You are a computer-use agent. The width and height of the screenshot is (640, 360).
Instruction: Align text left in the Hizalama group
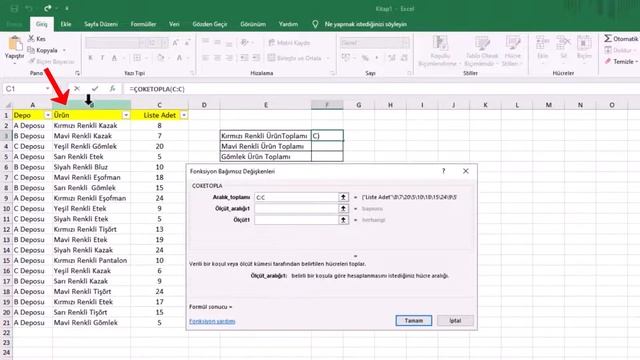(205, 58)
